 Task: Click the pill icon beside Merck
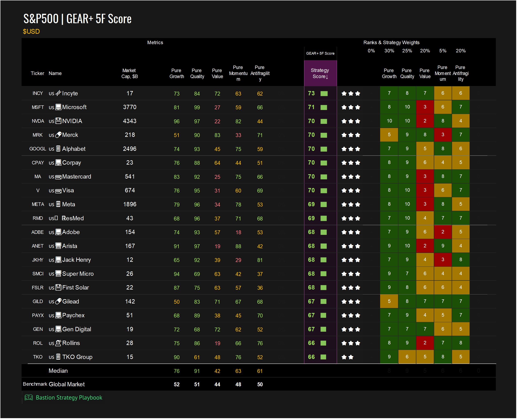[58, 135]
